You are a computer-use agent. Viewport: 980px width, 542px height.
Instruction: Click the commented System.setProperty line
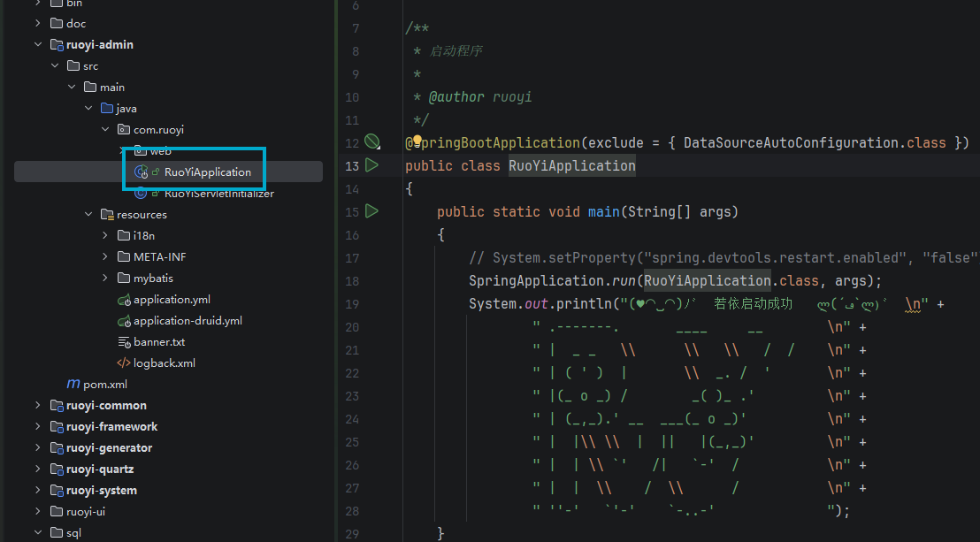pyautogui.click(x=724, y=257)
